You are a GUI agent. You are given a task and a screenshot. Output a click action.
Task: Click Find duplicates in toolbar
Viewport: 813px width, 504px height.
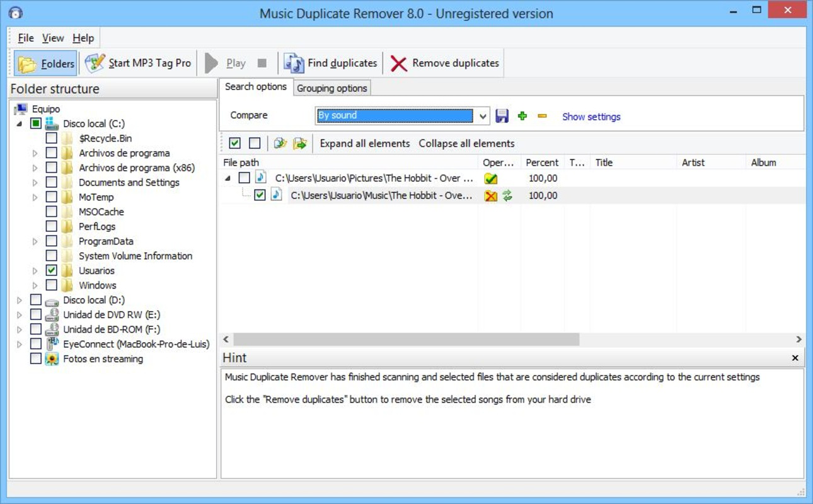point(331,63)
